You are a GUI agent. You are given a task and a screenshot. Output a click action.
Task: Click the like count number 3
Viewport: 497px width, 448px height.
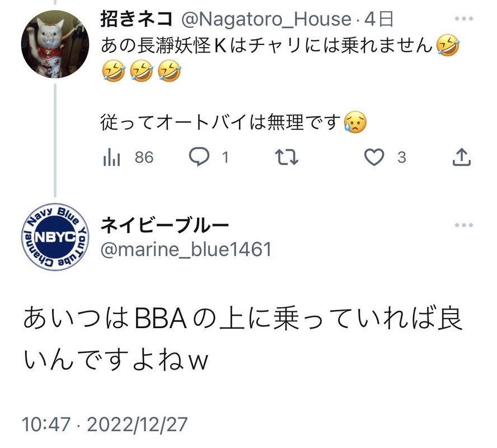[402, 157]
